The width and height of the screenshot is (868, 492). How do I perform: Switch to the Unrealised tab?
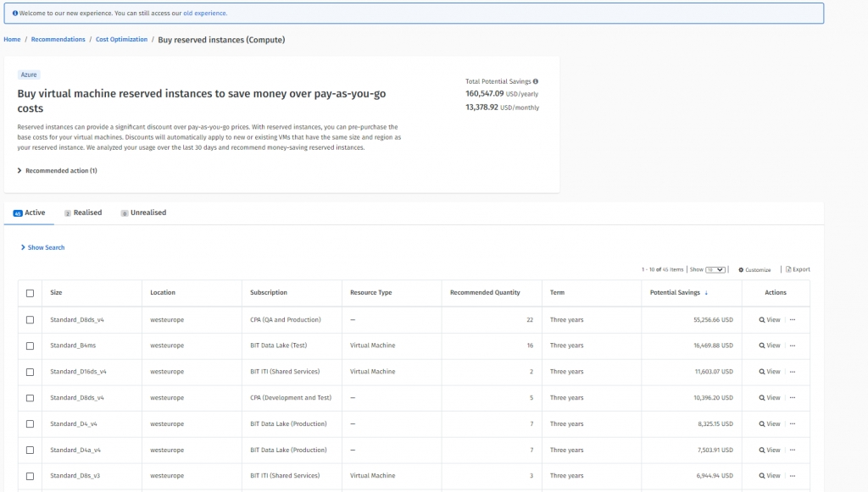coord(147,213)
